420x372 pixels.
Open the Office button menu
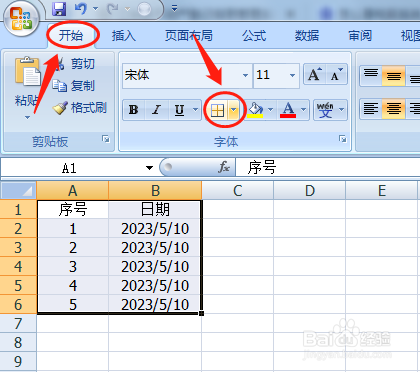[21, 19]
